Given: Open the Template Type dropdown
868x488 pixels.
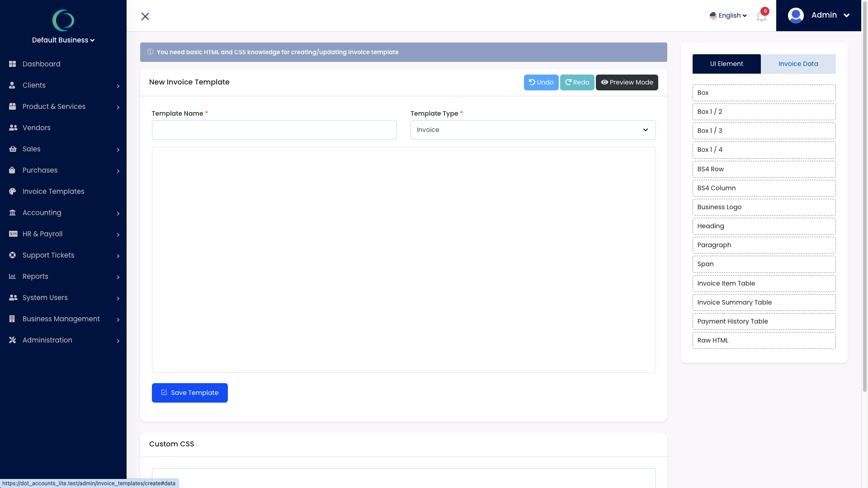Looking at the screenshot, I should click(x=533, y=130).
